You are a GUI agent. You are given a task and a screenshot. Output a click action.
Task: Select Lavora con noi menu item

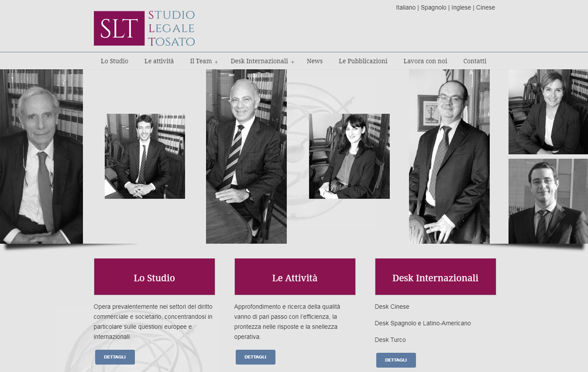tap(425, 61)
